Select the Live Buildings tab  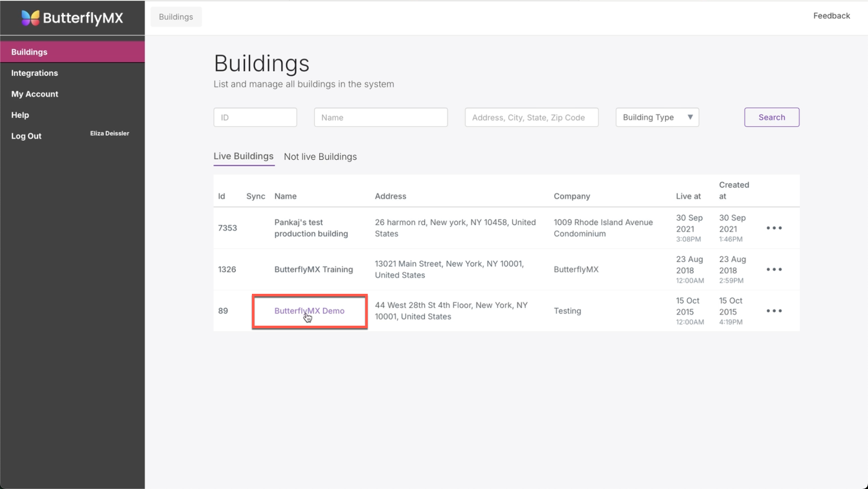(x=243, y=156)
